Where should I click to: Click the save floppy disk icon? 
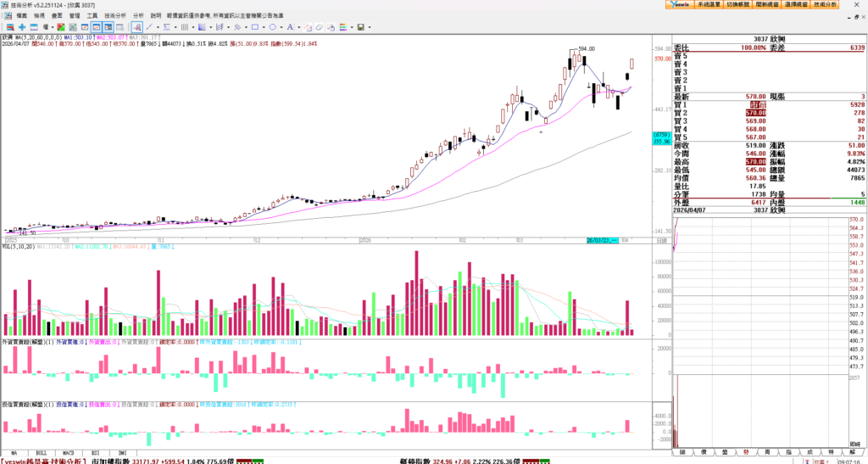pos(360,27)
